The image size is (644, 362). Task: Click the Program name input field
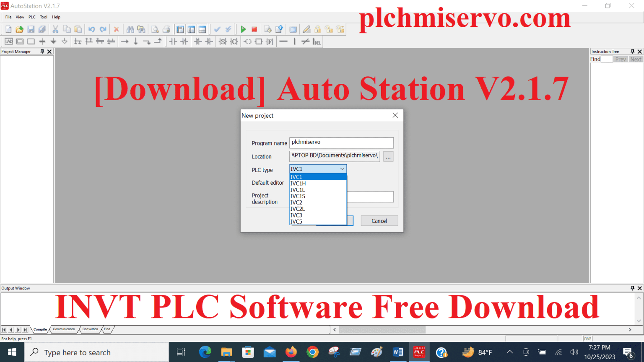tap(341, 142)
